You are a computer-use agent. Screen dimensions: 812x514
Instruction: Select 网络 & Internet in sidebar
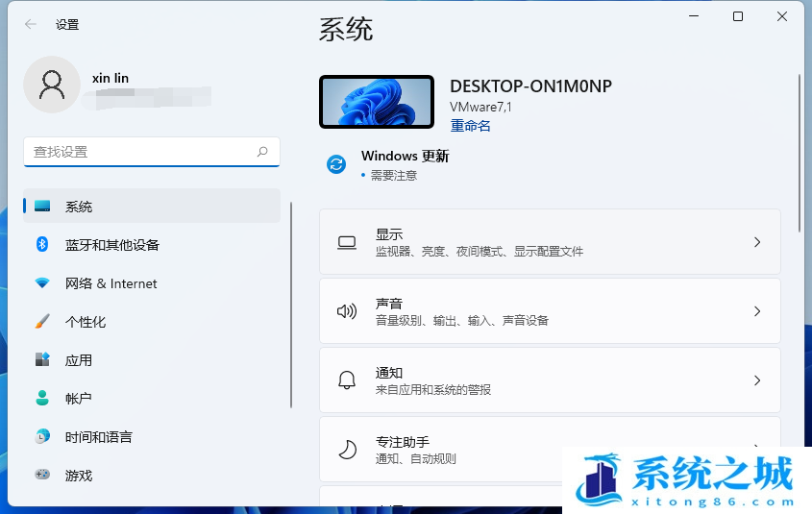(x=111, y=283)
